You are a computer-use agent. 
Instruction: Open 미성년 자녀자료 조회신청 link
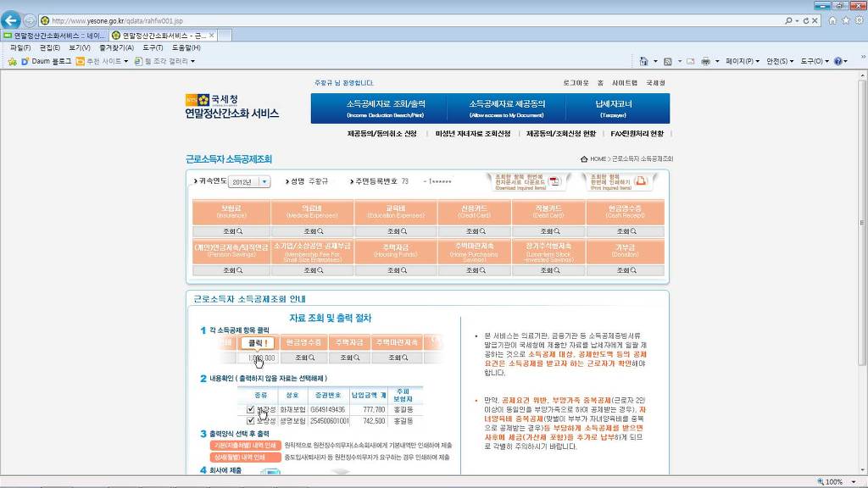(473, 134)
